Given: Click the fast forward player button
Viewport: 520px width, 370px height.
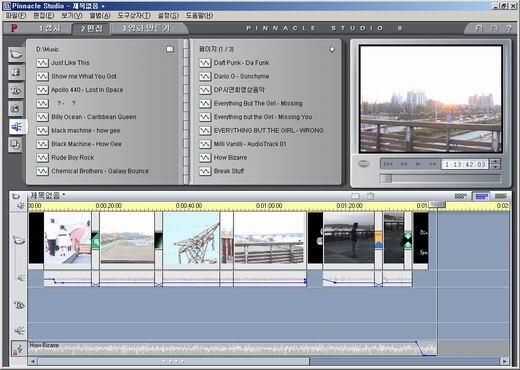Looking at the screenshot, I should pyautogui.click(x=433, y=164).
